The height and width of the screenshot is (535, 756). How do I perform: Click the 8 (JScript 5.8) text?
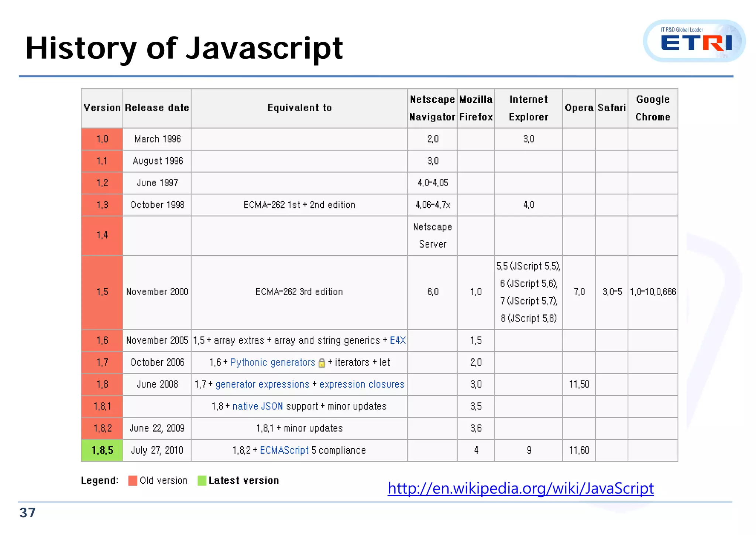click(528, 318)
